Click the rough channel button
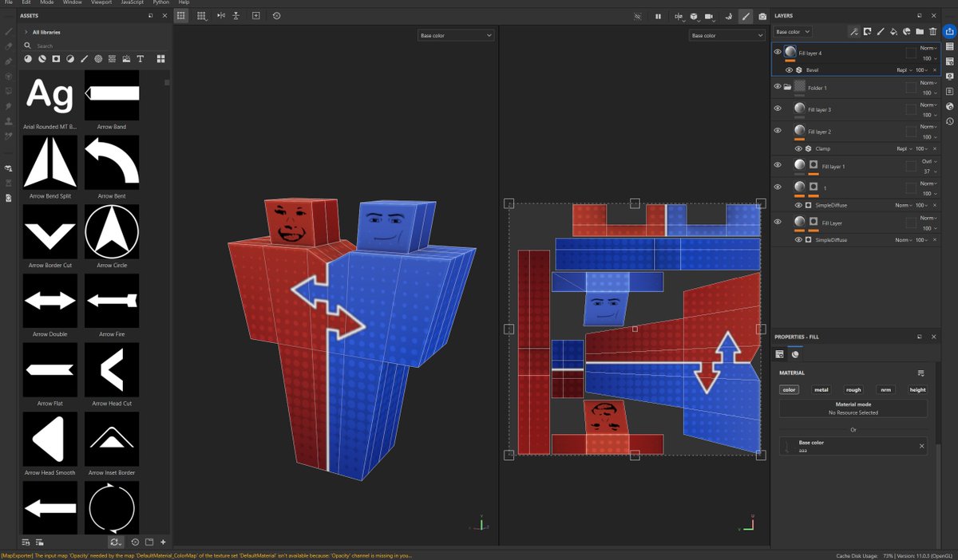This screenshot has width=958, height=560. point(853,389)
